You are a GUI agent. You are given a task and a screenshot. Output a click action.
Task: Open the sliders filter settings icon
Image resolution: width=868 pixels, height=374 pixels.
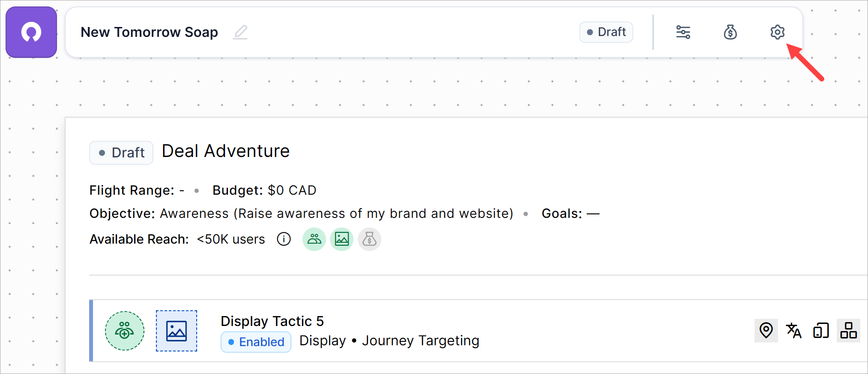pos(683,32)
